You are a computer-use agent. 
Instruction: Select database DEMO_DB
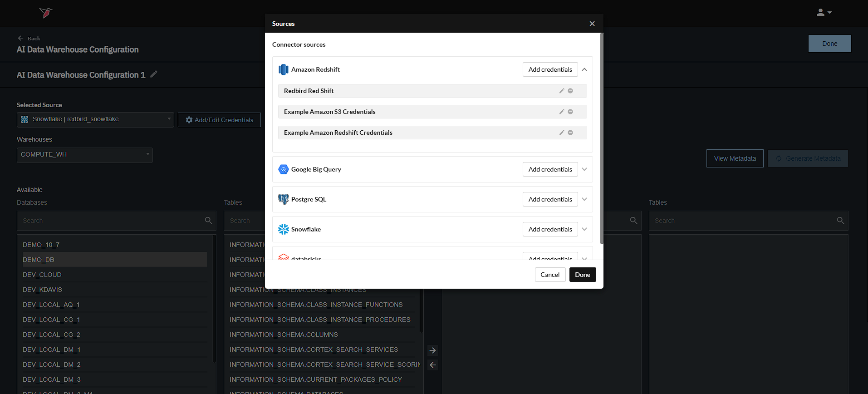point(115,260)
